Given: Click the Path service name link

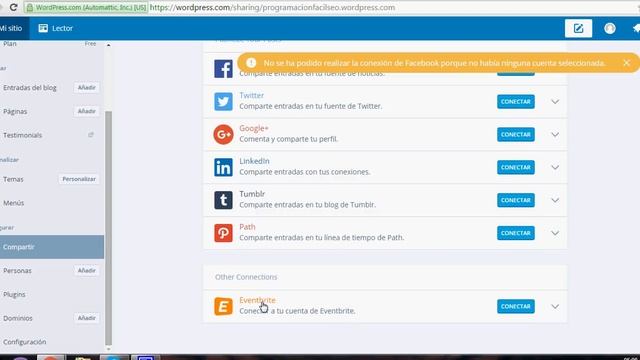Looking at the screenshot, I should (247, 227).
